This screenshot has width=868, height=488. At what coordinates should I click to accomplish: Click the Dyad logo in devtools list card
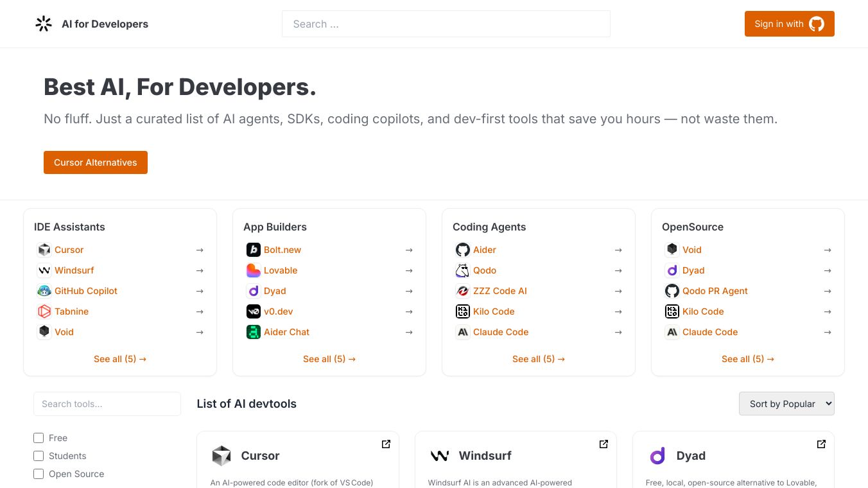coord(657,456)
